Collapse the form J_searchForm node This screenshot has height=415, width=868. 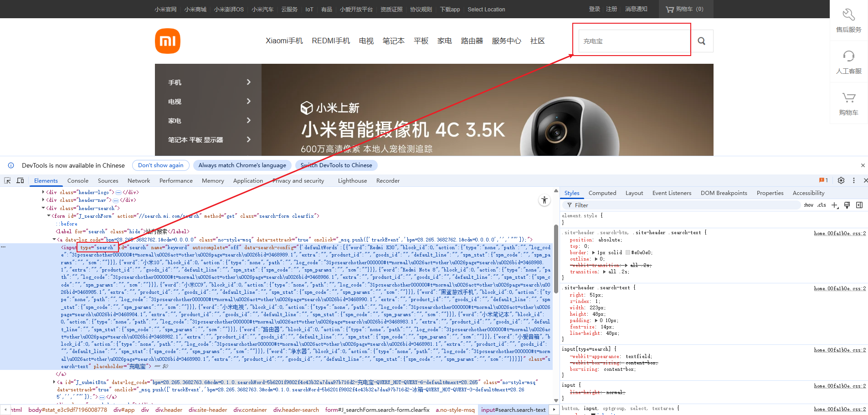point(49,216)
